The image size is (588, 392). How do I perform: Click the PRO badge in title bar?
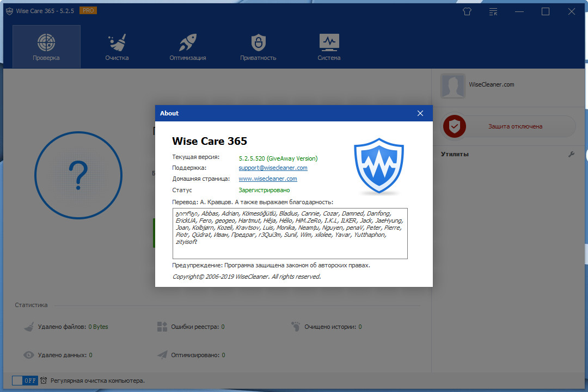point(88,10)
